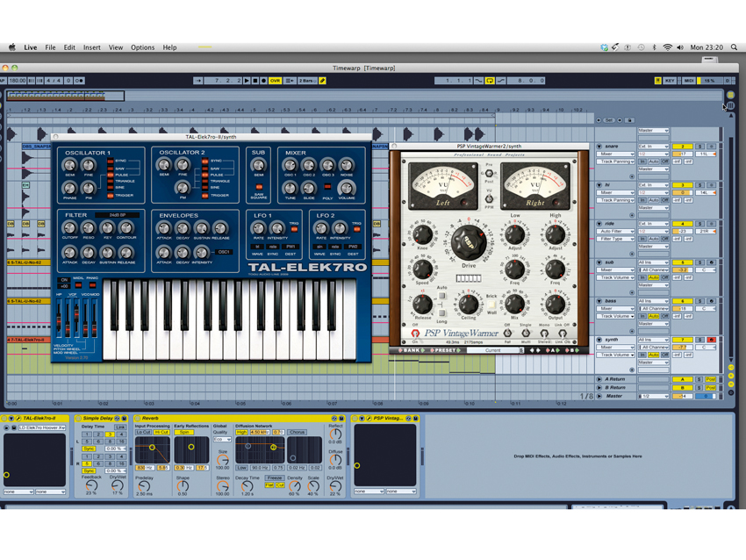Toggle the KEY map mode switch
The width and height of the screenshot is (746, 560).
click(x=670, y=81)
